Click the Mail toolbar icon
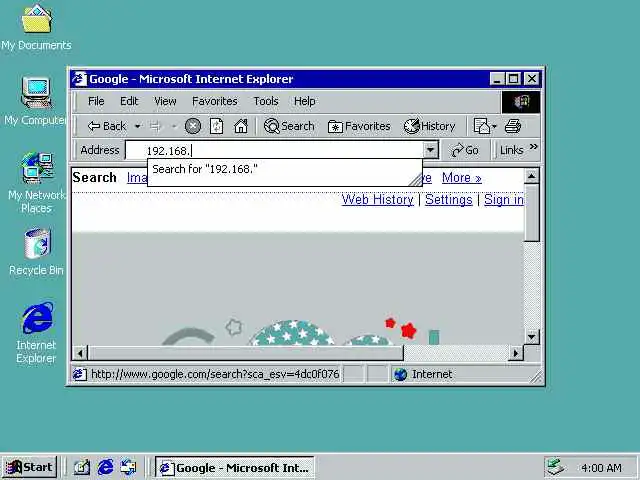Viewport: 640px width, 480px height. (484, 126)
